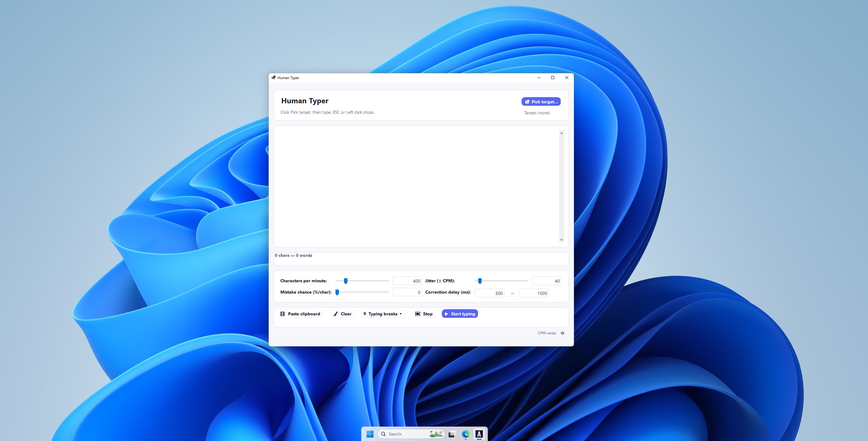Click the target icon on Pick target button
The width and height of the screenshot is (868, 441).
(528, 101)
